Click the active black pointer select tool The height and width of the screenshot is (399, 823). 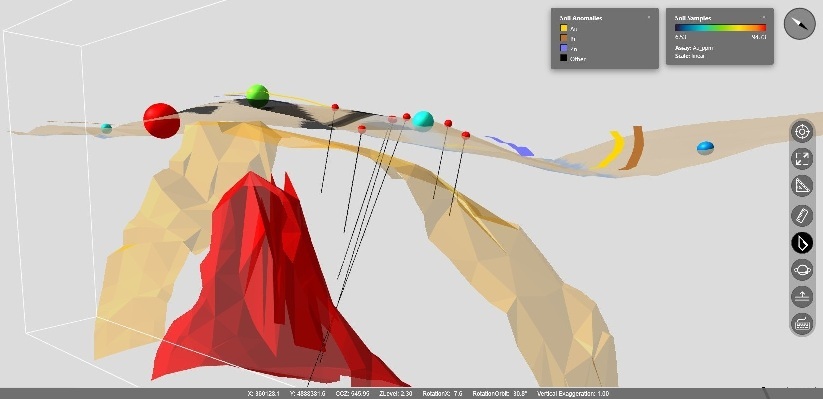[x=802, y=243]
